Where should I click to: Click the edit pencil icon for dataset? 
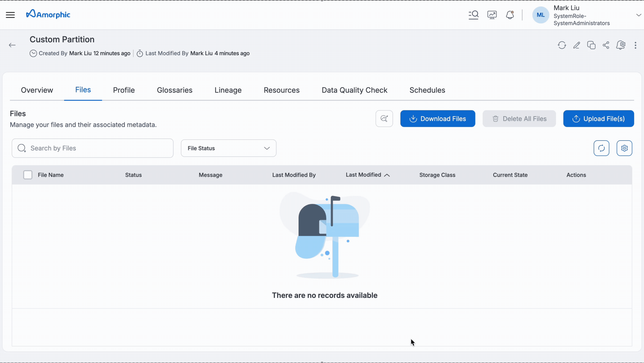pos(576,45)
